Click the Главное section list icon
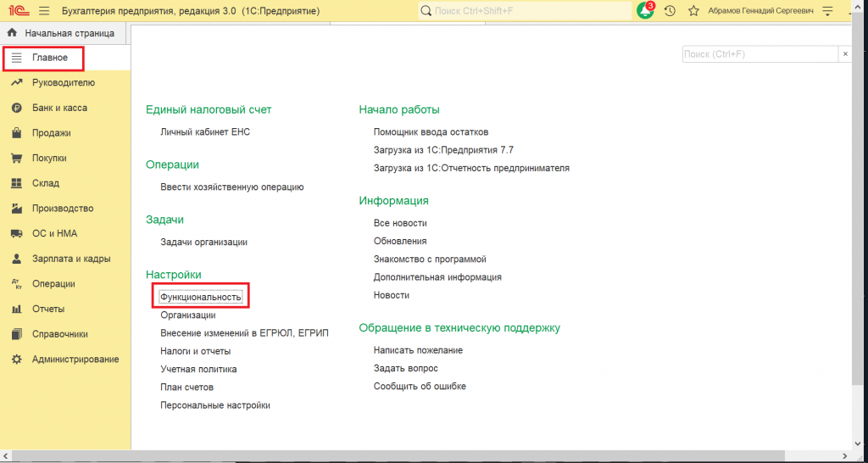 pos(17,58)
